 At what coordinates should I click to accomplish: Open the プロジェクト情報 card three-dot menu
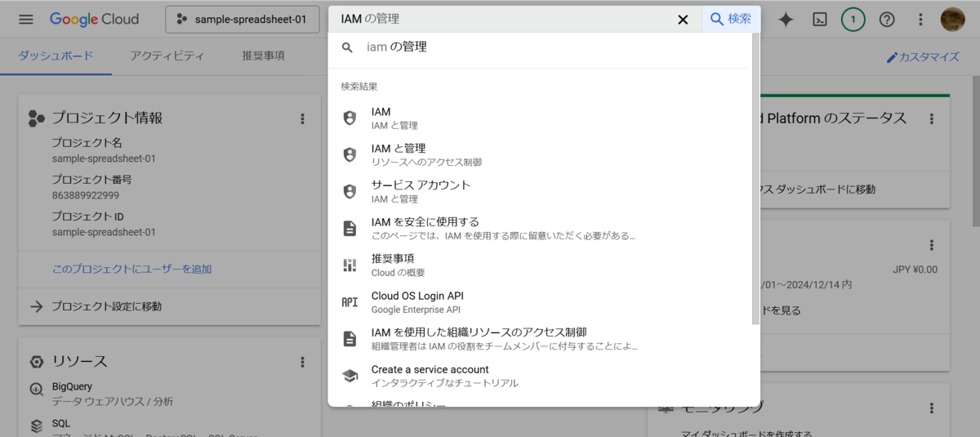(x=302, y=118)
